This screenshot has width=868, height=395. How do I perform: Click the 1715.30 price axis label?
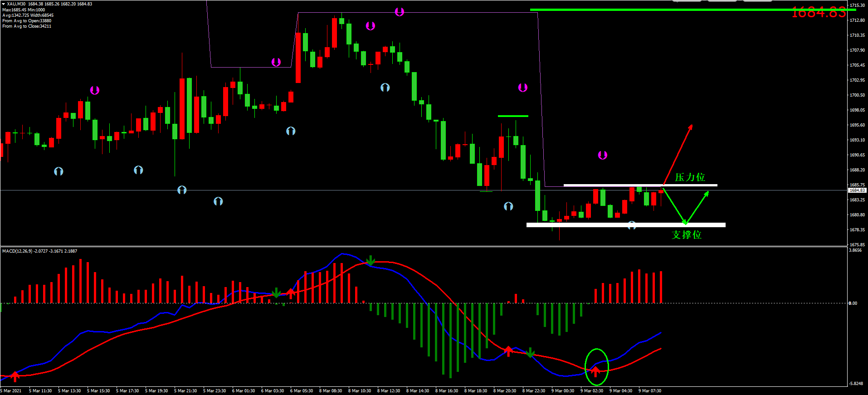(x=857, y=5)
